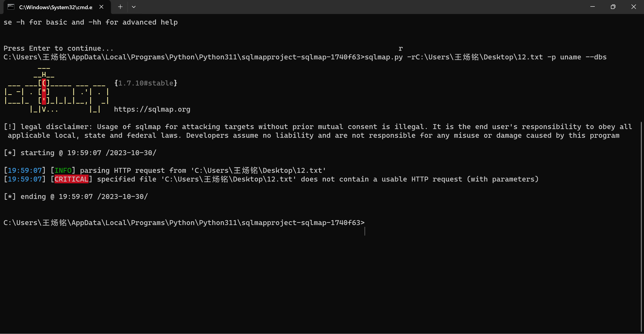Close the cmd.exe terminal tab
The image size is (644, 334).
click(101, 7)
